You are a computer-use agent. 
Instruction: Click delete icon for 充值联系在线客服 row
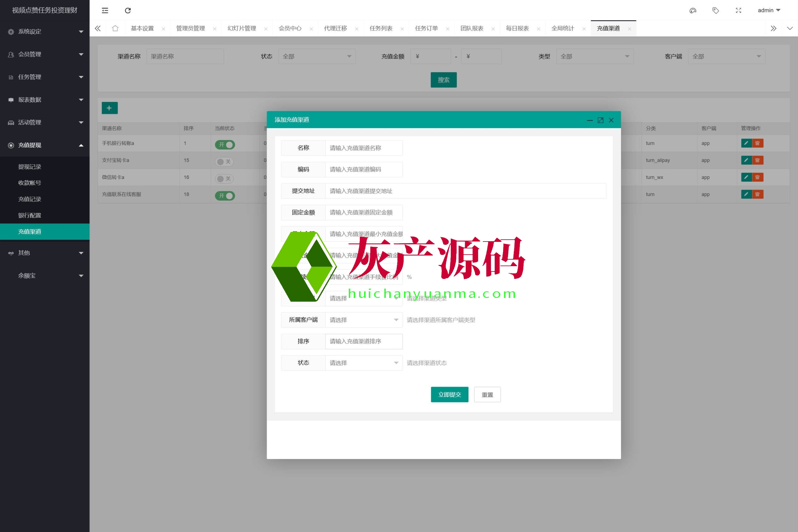click(757, 194)
